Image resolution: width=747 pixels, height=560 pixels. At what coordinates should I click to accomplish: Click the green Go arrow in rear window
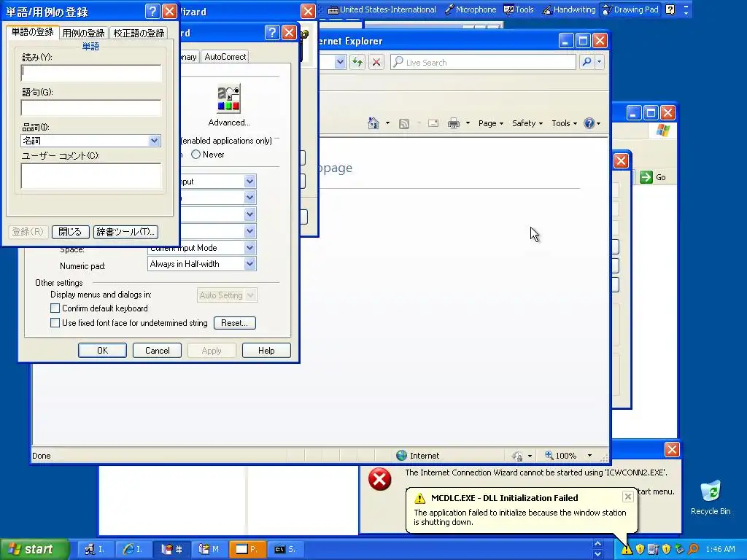tap(646, 177)
